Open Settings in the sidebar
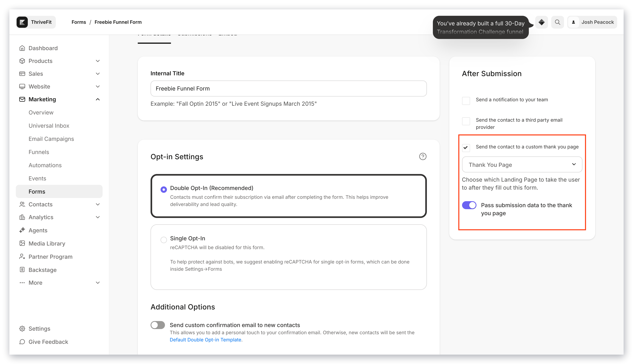The height and width of the screenshot is (364, 633). click(x=39, y=328)
